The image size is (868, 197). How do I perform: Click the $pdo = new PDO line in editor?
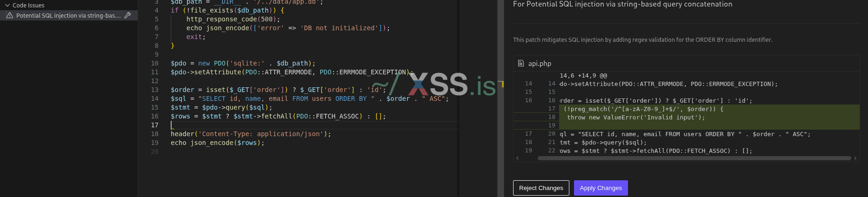coord(243,63)
